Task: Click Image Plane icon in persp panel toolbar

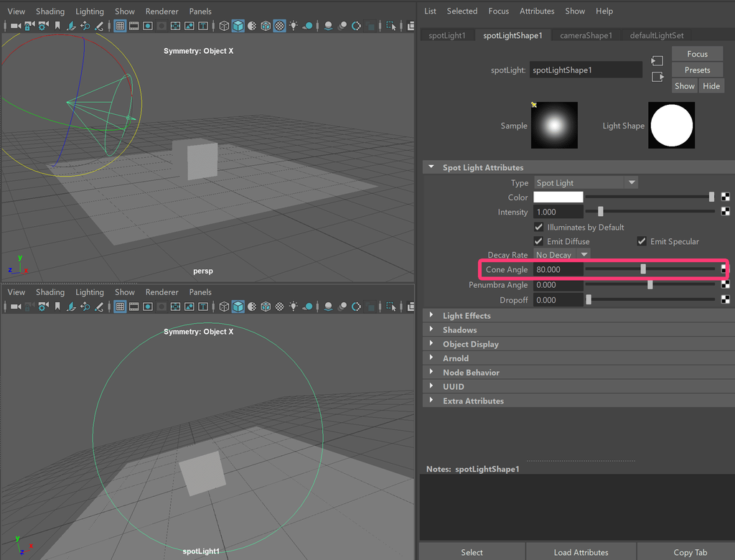Action: [71, 26]
